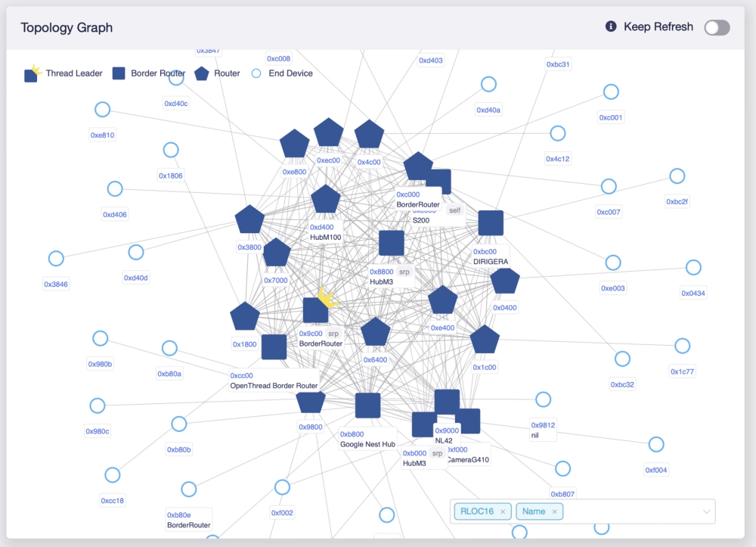Click the S200 self node label
The width and height of the screenshot is (756, 547).
tap(421, 220)
